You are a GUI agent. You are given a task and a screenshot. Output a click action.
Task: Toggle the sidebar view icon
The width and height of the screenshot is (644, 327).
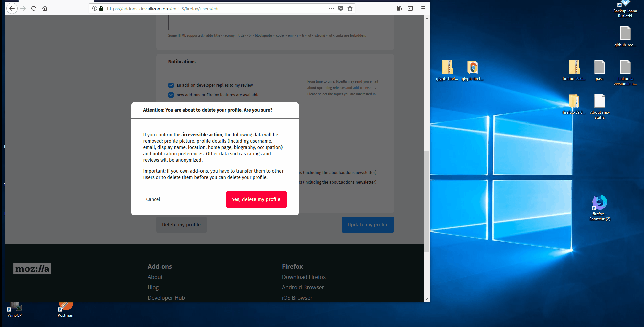click(410, 8)
